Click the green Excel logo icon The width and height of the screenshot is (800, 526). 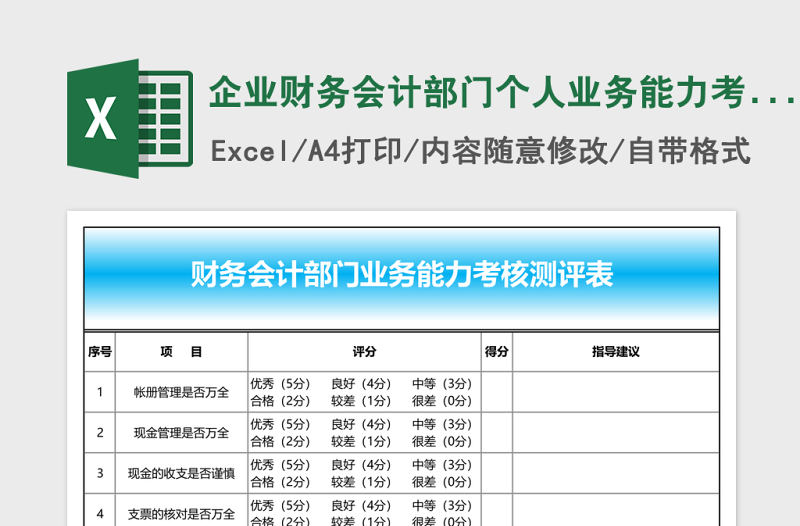pyautogui.click(x=130, y=118)
